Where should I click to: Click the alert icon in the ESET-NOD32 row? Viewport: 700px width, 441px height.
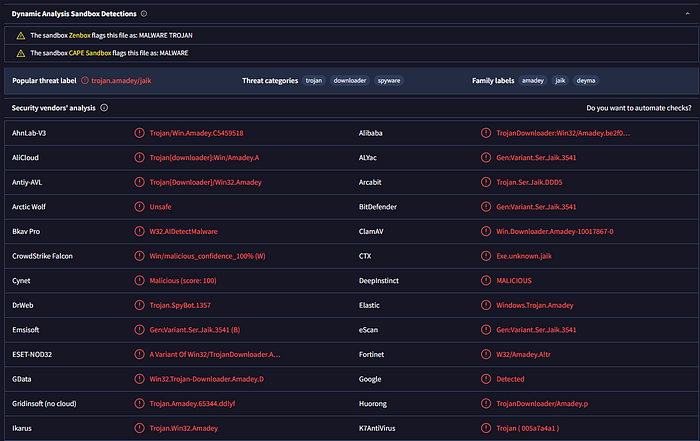[139, 354]
